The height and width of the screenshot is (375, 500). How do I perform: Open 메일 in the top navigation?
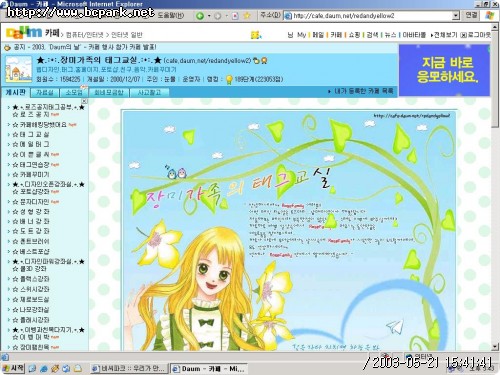(x=318, y=35)
